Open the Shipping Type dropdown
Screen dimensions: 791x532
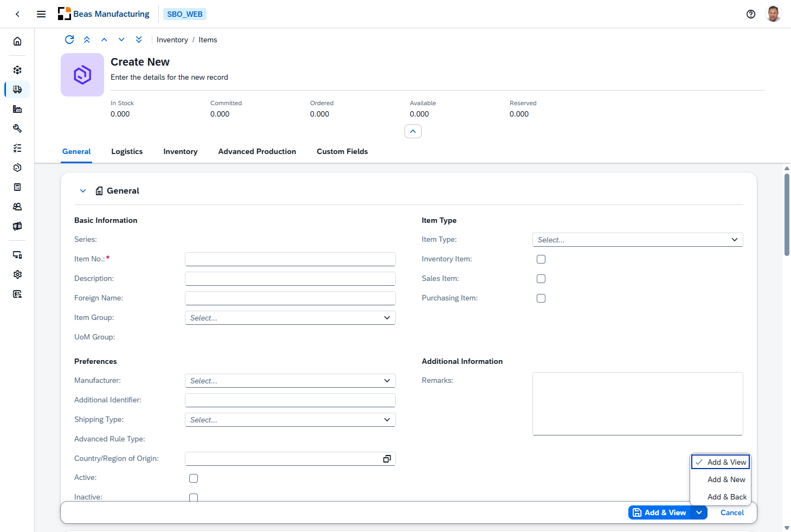pos(290,420)
